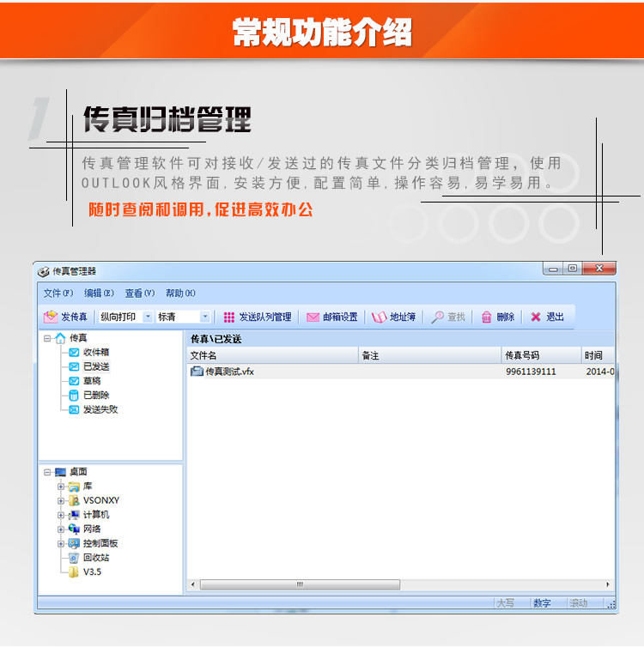
Task: Click the 邮箱设置 envelope icon
Action: 313,317
